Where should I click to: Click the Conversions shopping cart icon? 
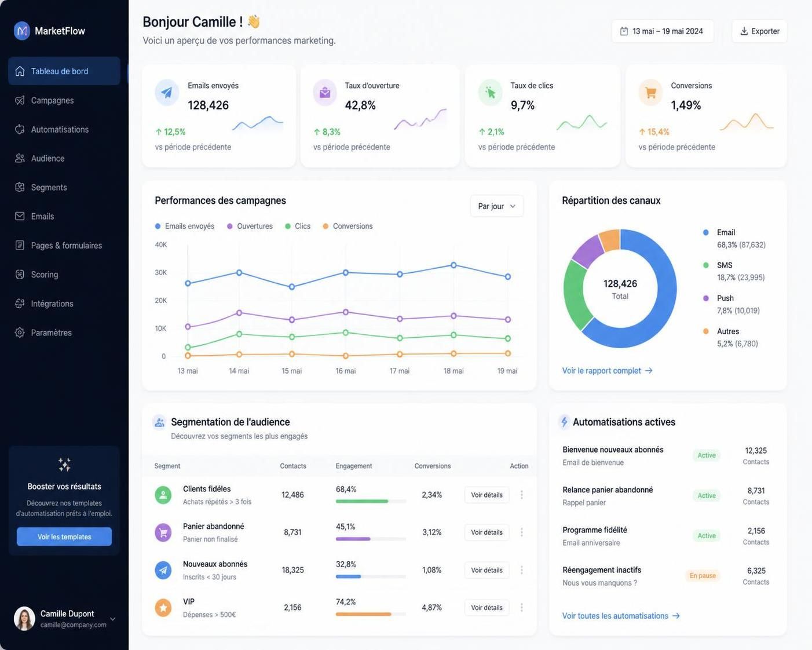(651, 93)
